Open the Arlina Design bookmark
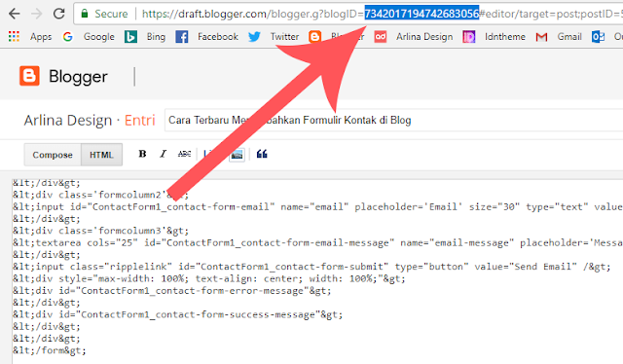 (x=414, y=37)
